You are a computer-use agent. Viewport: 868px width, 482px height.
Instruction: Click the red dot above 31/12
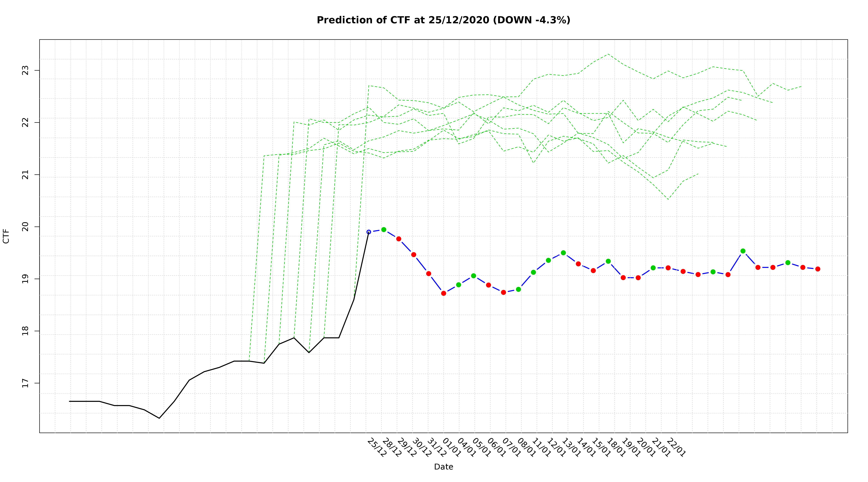(429, 273)
